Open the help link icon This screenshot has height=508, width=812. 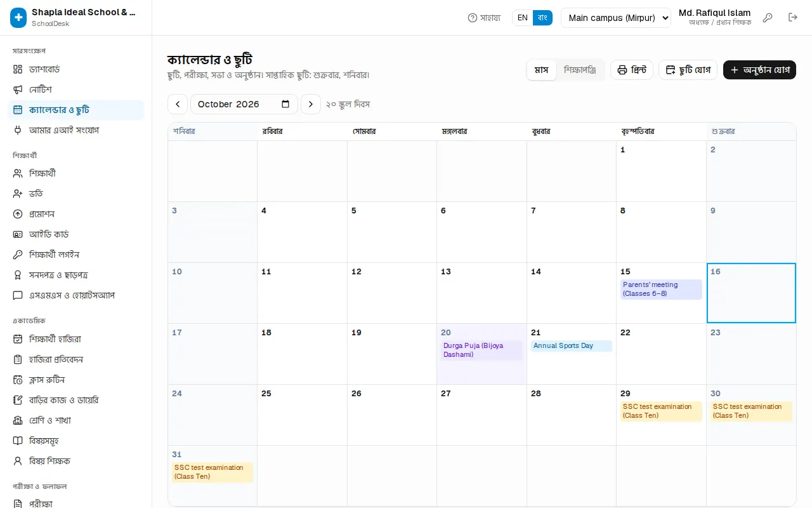[x=473, y=18]
